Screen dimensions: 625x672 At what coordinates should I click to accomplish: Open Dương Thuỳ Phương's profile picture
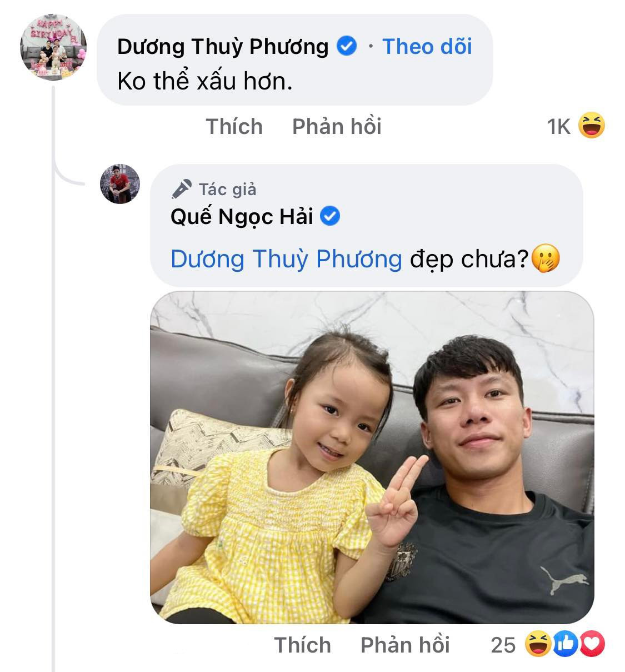[x=53, y=47]
